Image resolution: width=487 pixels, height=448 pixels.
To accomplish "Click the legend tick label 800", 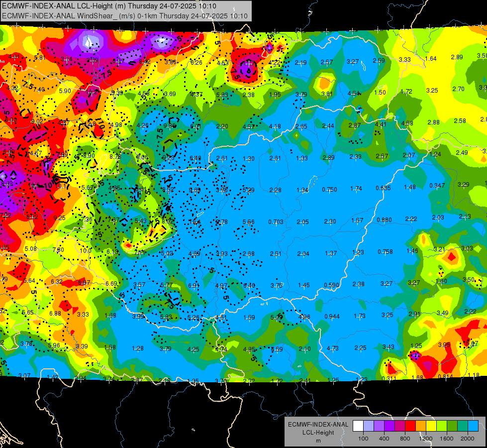I will tap(405, 439).
